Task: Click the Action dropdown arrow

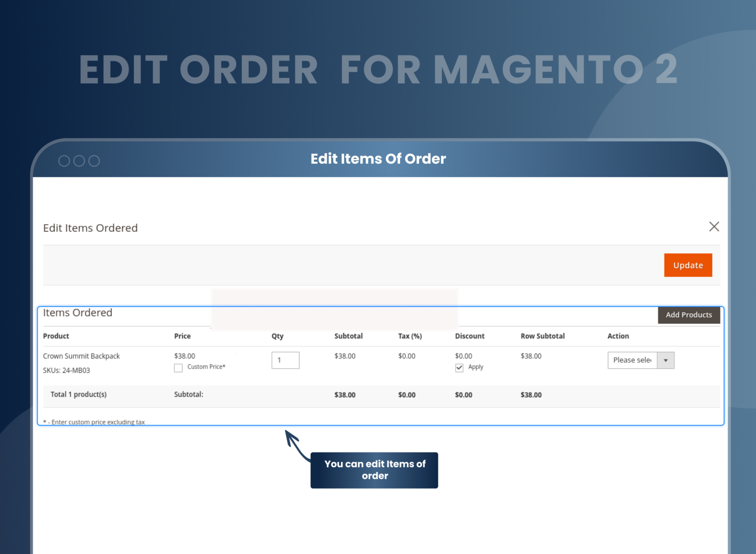Action: 665,360
